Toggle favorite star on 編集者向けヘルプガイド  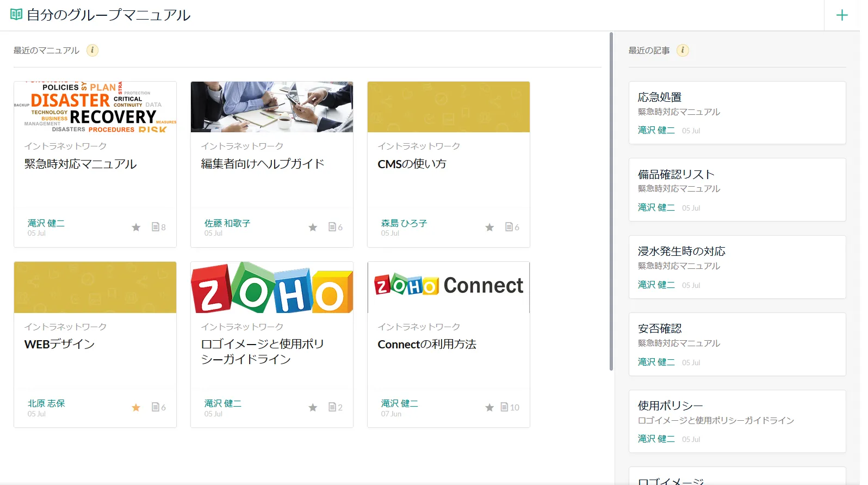coord(313,227)
